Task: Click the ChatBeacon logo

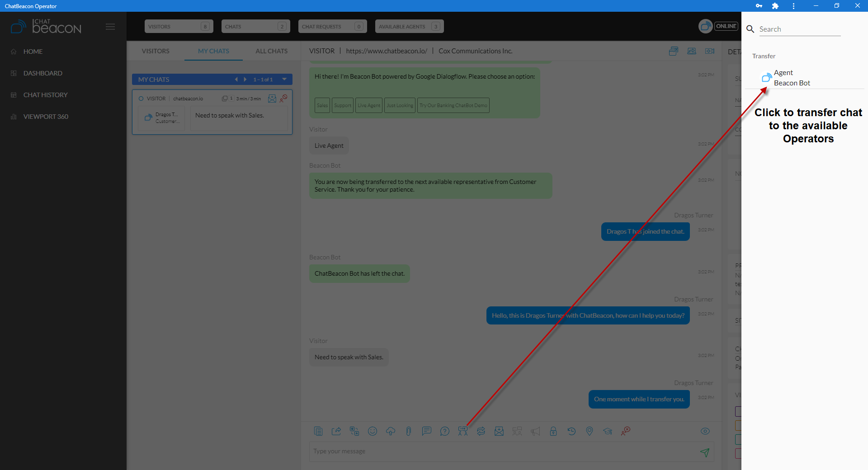Action: pyautogui.click(x=46, y=26)
